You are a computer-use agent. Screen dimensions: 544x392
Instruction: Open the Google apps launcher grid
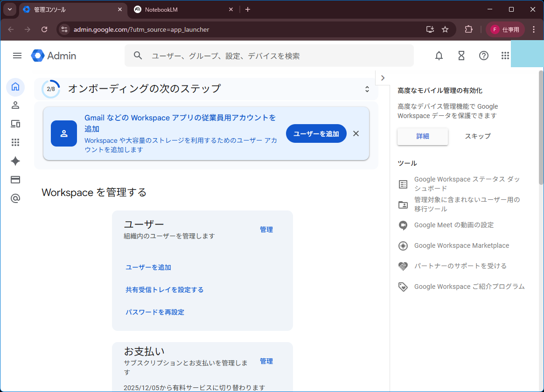(505, 56)
